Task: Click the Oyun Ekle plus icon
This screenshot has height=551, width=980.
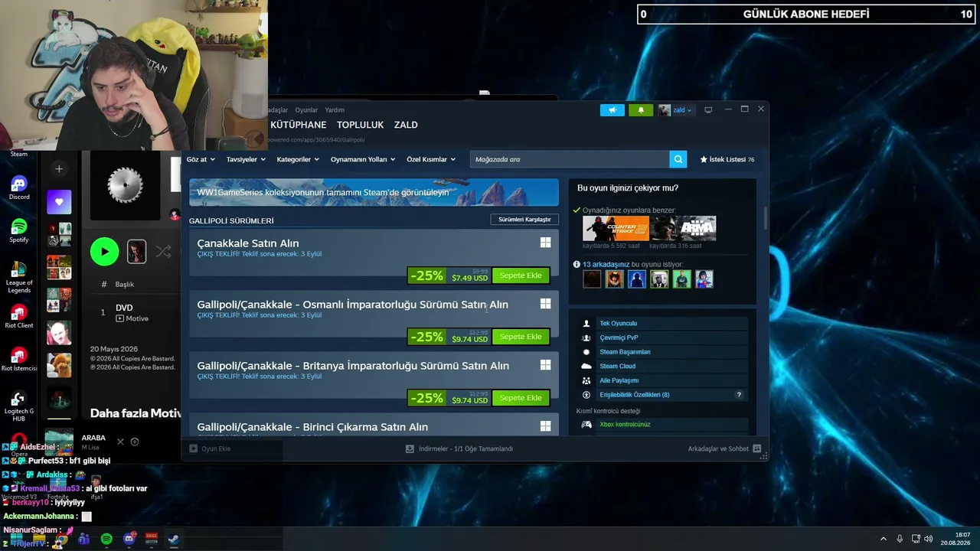Action: point(193,448)
